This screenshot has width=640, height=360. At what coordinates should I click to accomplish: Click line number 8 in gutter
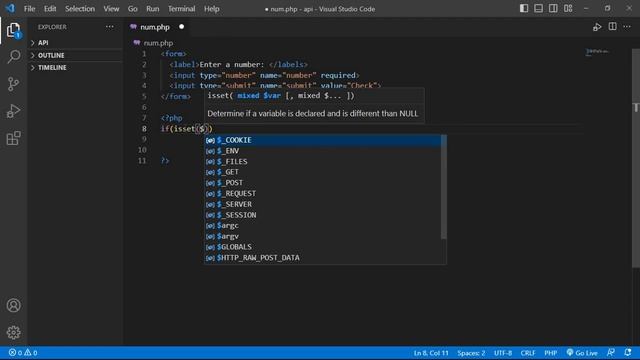pos(144,129)
